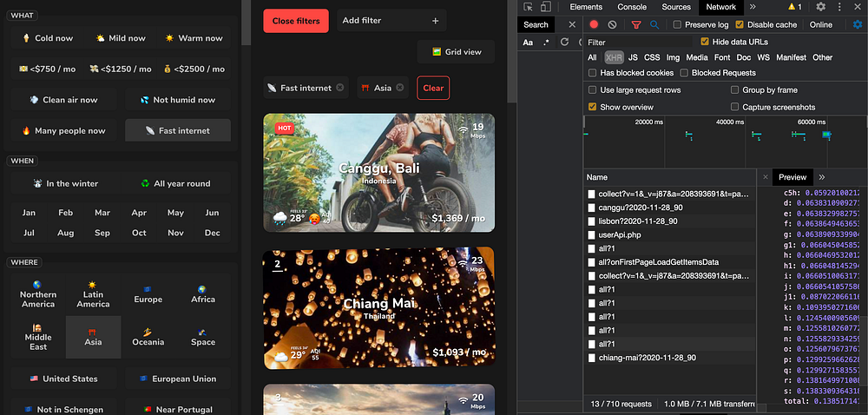Check Blocked Requests option
Viewport: 868px width, 415px height.
[x=684, y=72]
